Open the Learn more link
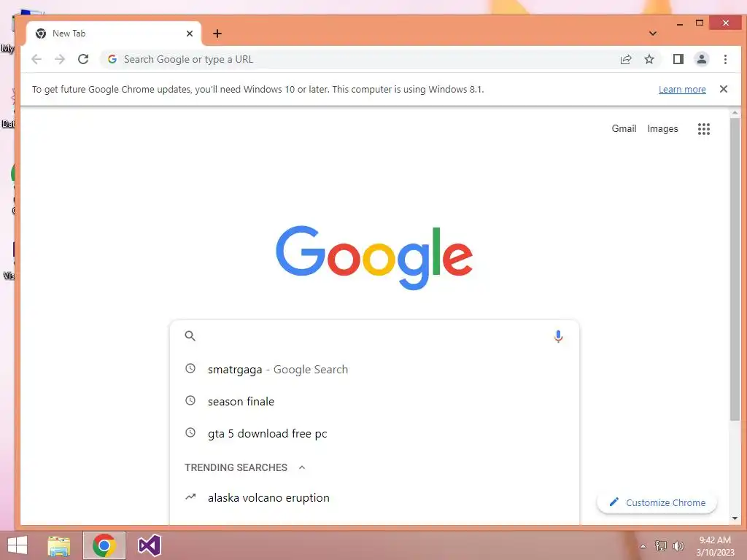The width and height of the screenshot is (747, 560). point(682,89)
